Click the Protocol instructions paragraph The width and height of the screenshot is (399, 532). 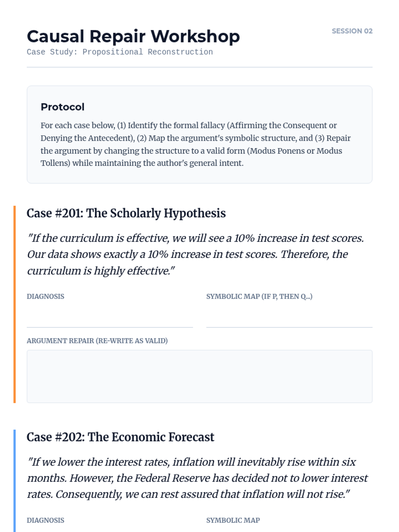[196, 144]
